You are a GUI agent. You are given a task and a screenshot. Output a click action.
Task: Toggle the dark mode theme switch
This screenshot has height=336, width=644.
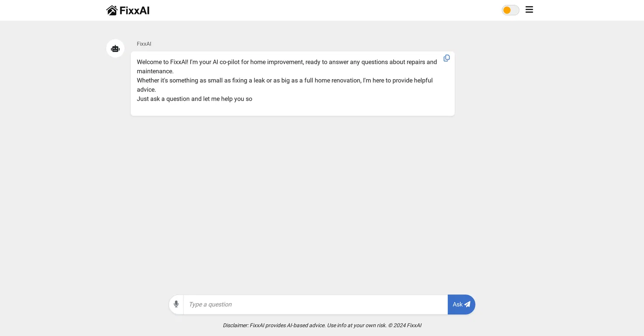510,10
